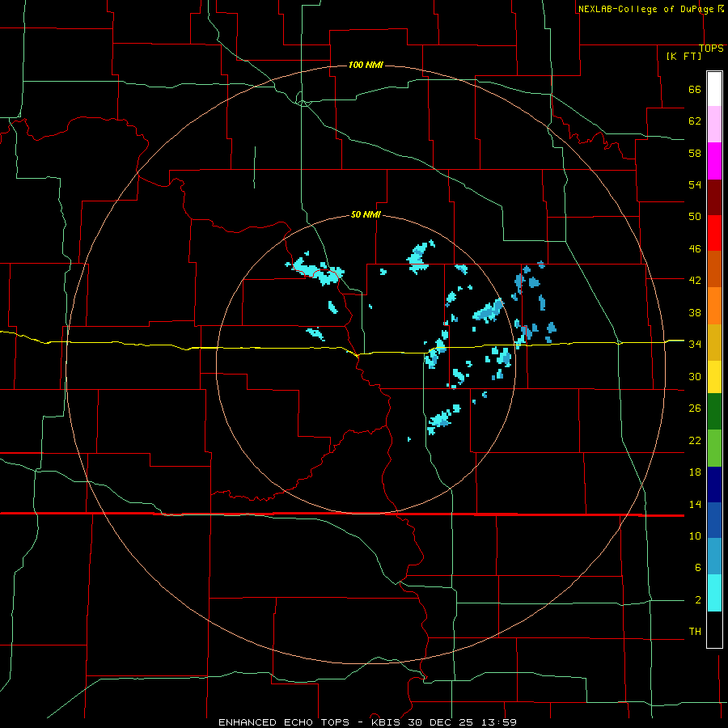This screenshot has width=728, height=728.
Task: Click the "2" legend value
Action: [697, 600]
